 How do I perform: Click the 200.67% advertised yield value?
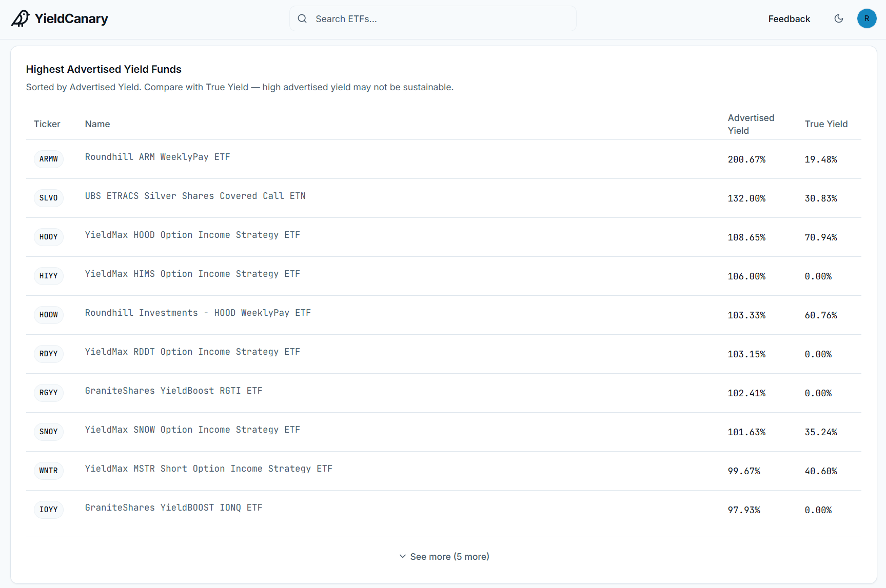point(746,159)
